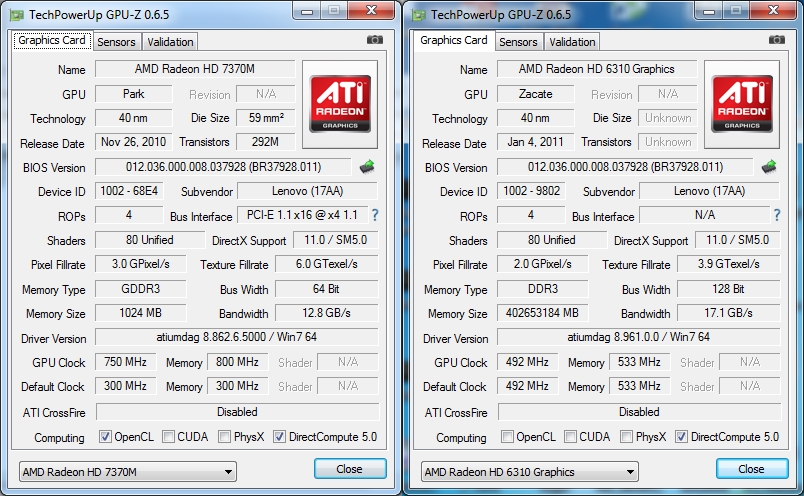The width and height of the screenshot is (804, 496).
Task: Click the BIOS save chip icon in the HD 6310 window
Action: pos(769,167)
